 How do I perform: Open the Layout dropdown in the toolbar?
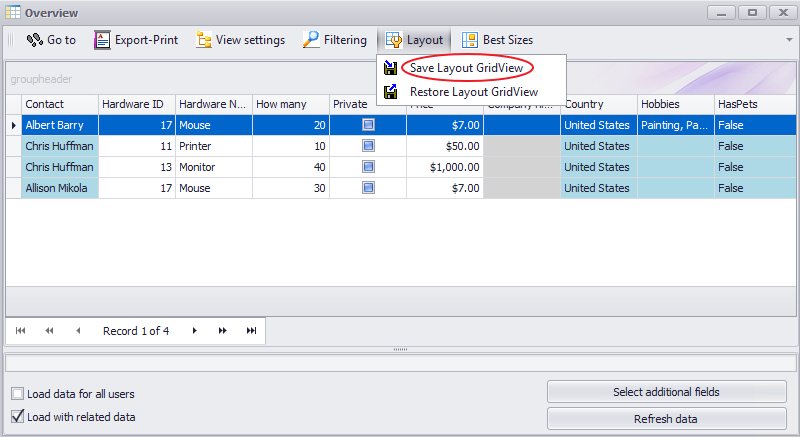coord(414,40)
